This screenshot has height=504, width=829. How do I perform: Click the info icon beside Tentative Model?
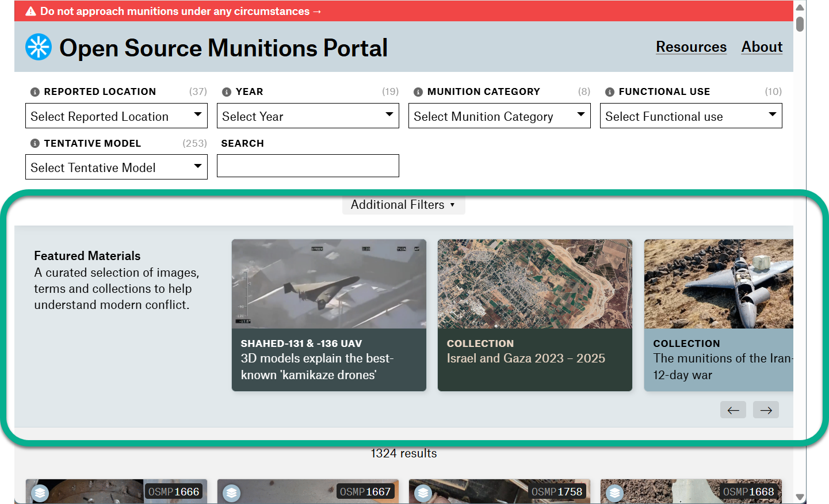(x=35, y=143)
